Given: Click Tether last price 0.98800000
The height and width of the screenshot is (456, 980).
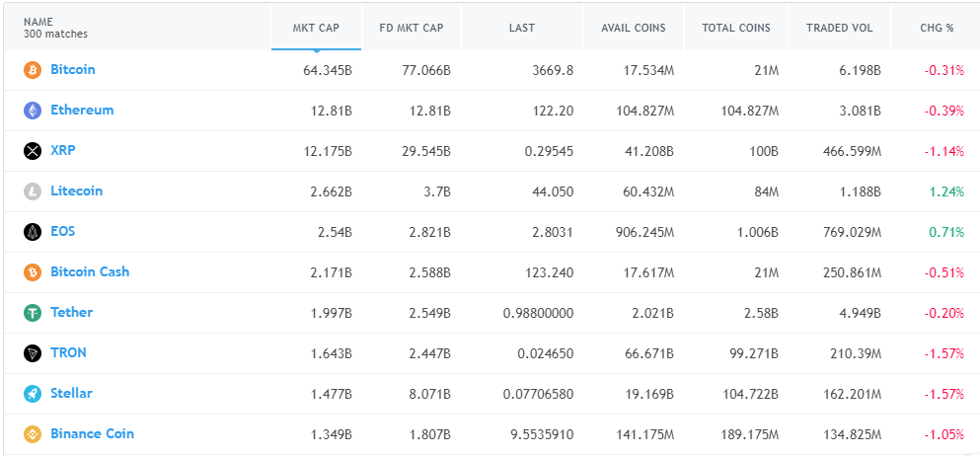Looking at the screenshot, I should pos(538,314).
